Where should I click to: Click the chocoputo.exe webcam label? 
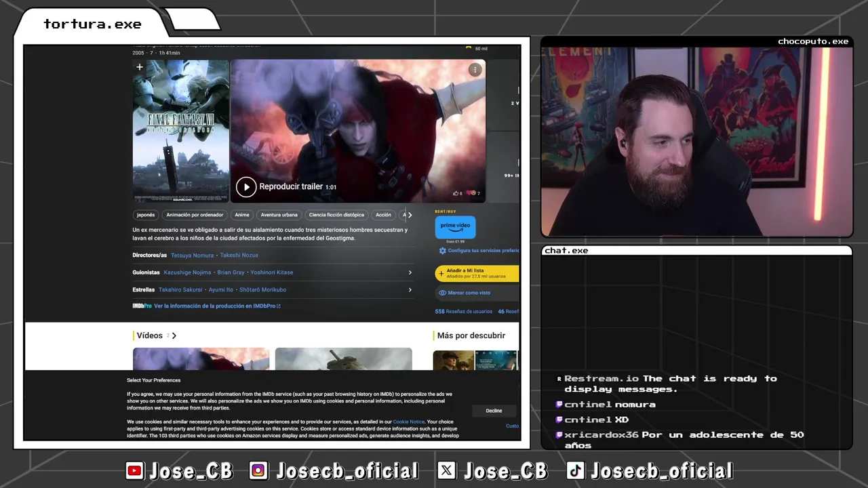pos(813,41)
